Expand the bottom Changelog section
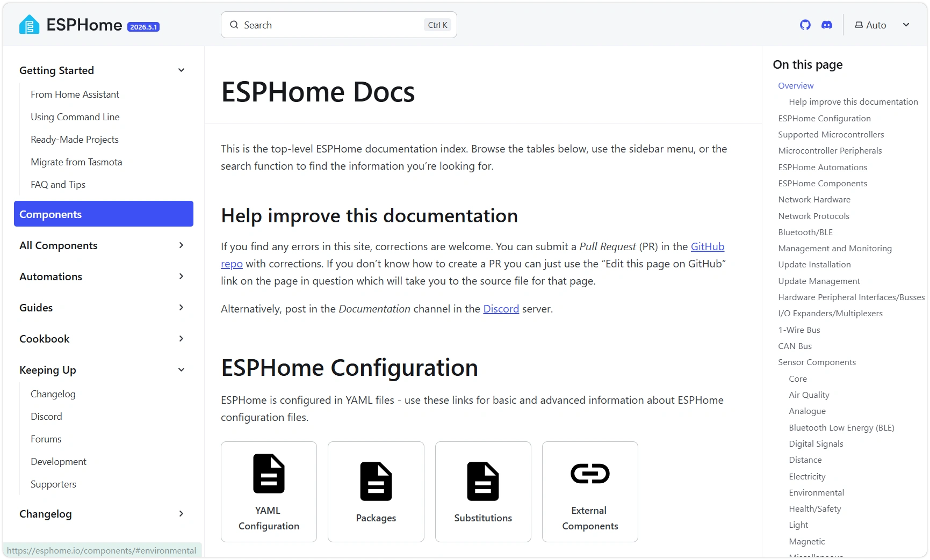 click(181, 514)
